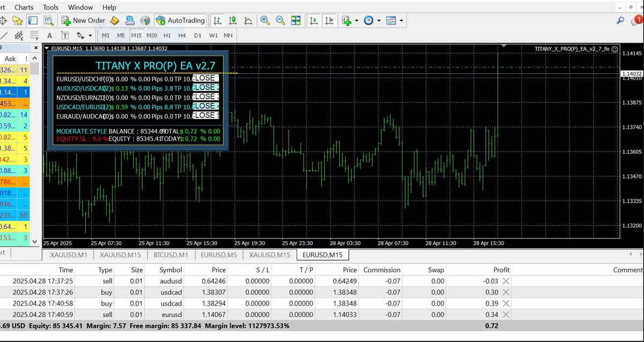Expand the indicators list dropdown arrow
This screenshot has width=644, height=342.
356,21
